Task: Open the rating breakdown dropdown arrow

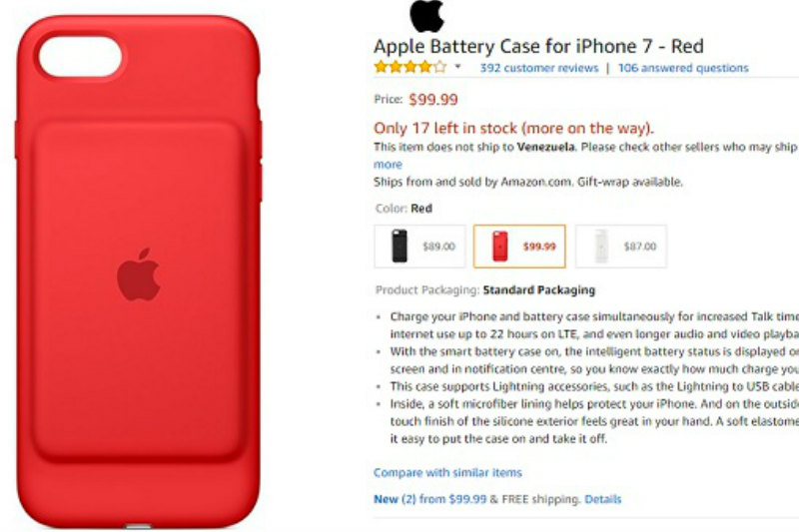Action: (457, 67)
